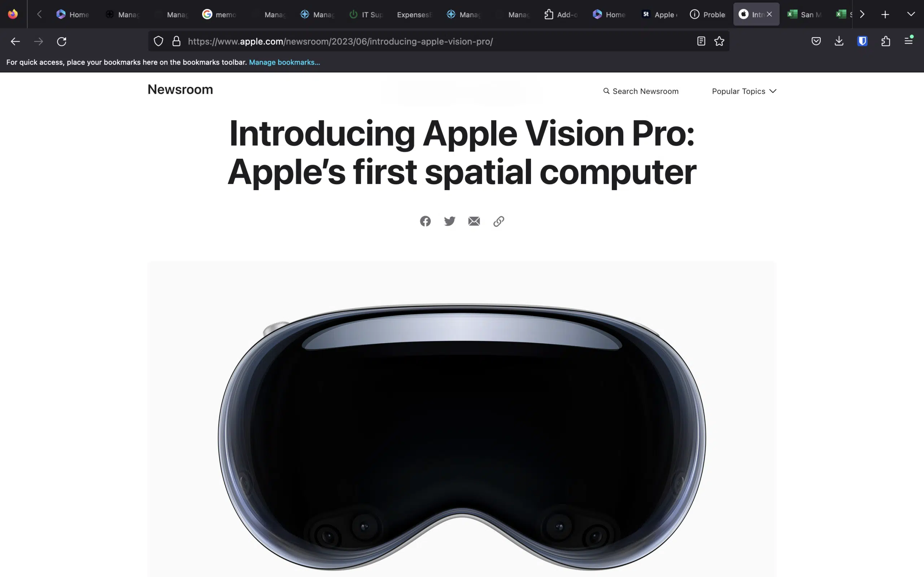Expand the Popular Topics dropdown
Image resolution: width=924 pixels, height=577 pixels.
[x=744, y=91]
